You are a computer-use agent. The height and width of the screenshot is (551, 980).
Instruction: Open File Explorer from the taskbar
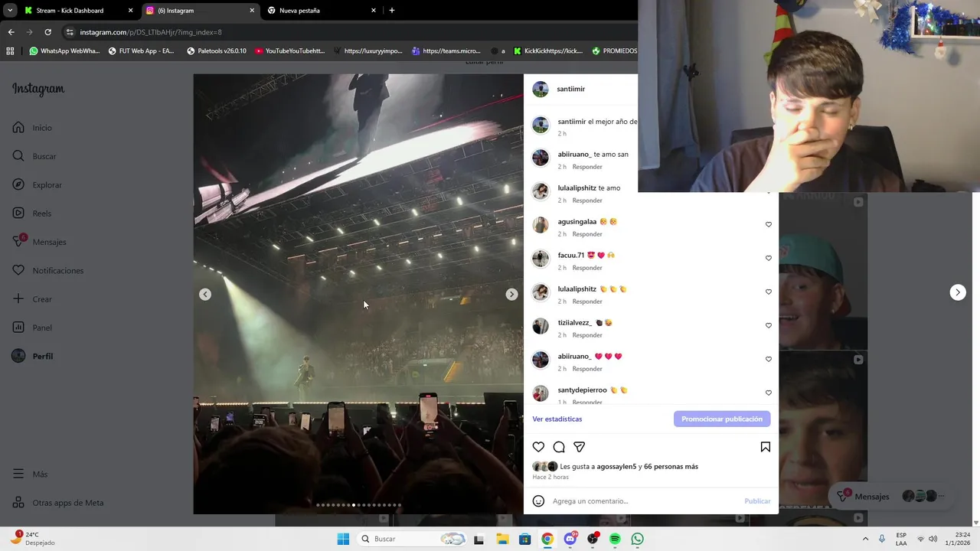click(502, 539)
